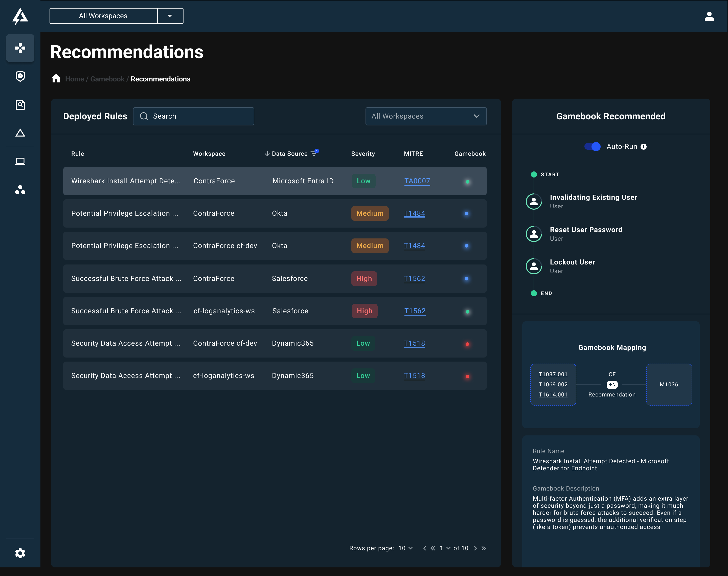The image size is (728, 576).
Task: Click the three-dots cluster sidebar icon
Action: (x=20, y=190)
